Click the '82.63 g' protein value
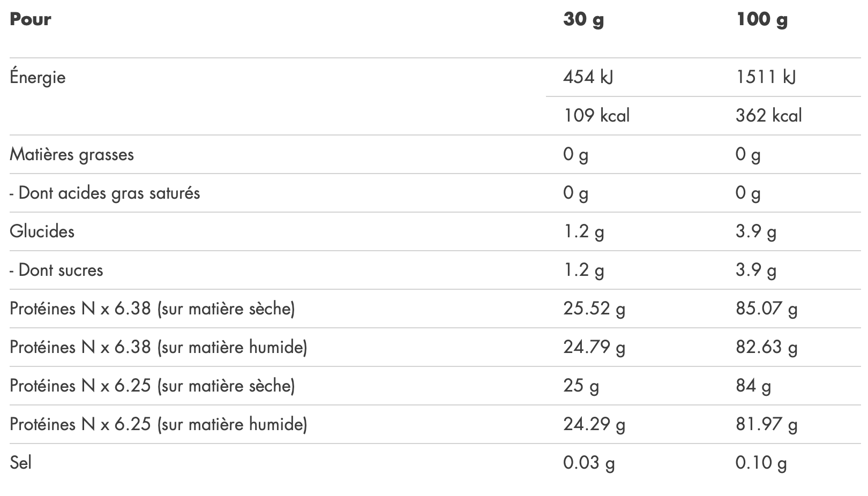The width and height of the screenshot is (868, 496). tap(766, 347)
